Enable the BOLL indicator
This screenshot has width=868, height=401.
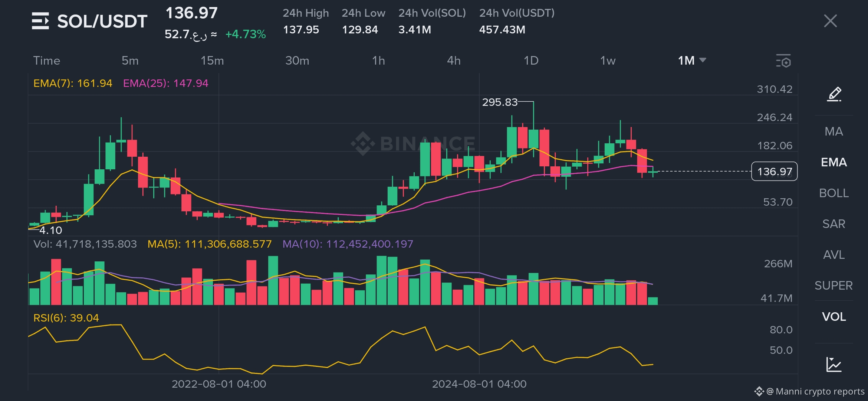pyautogui.click(x=834, y=193)
